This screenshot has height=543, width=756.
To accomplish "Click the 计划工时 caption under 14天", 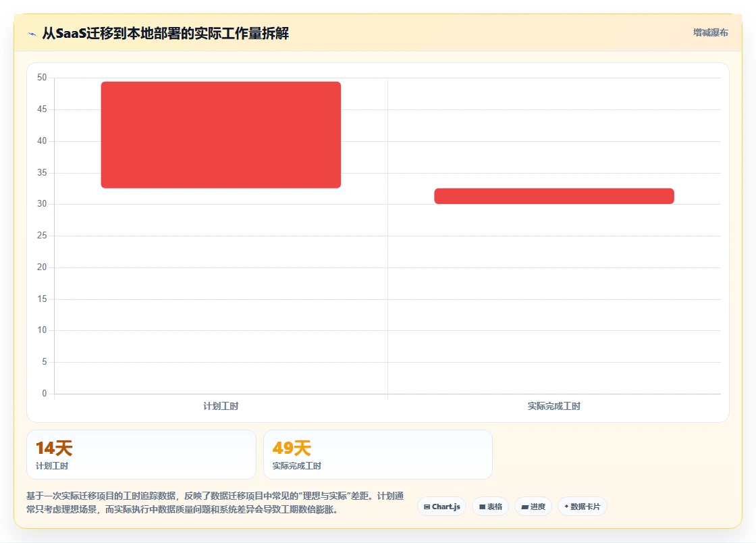I will pyautogui.click(x=52, y=466).
